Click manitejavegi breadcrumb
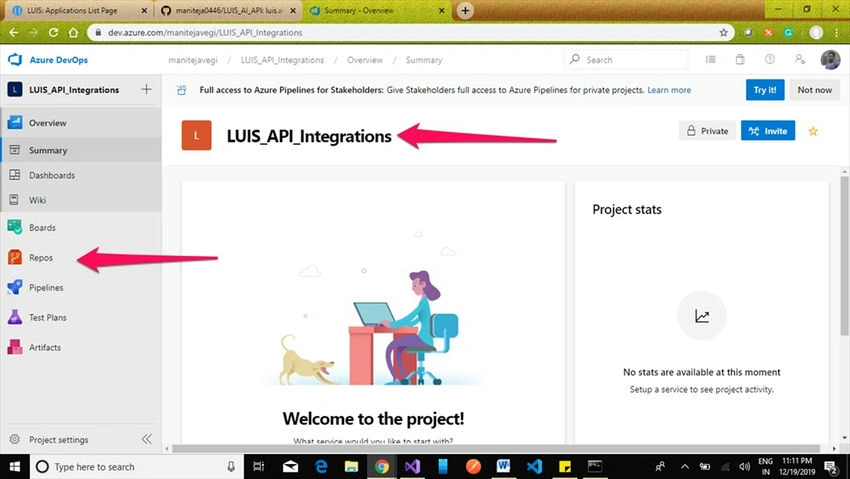Image resolution: width=850 pixels, height=479 pixels. 193,60
